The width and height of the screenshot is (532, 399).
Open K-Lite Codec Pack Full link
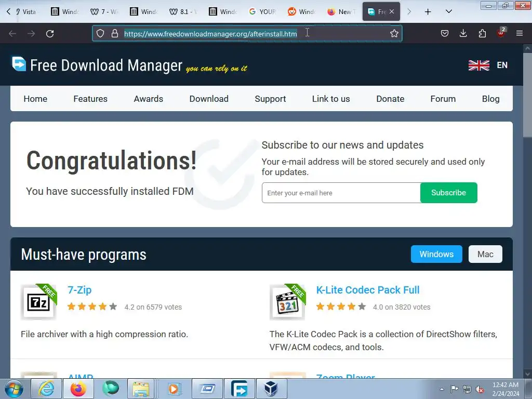368,290
